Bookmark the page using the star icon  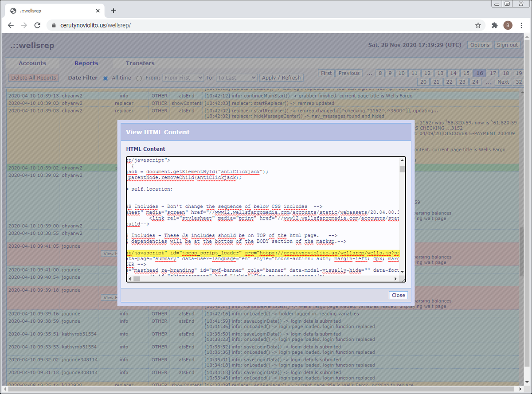click(x=478, y=25)
